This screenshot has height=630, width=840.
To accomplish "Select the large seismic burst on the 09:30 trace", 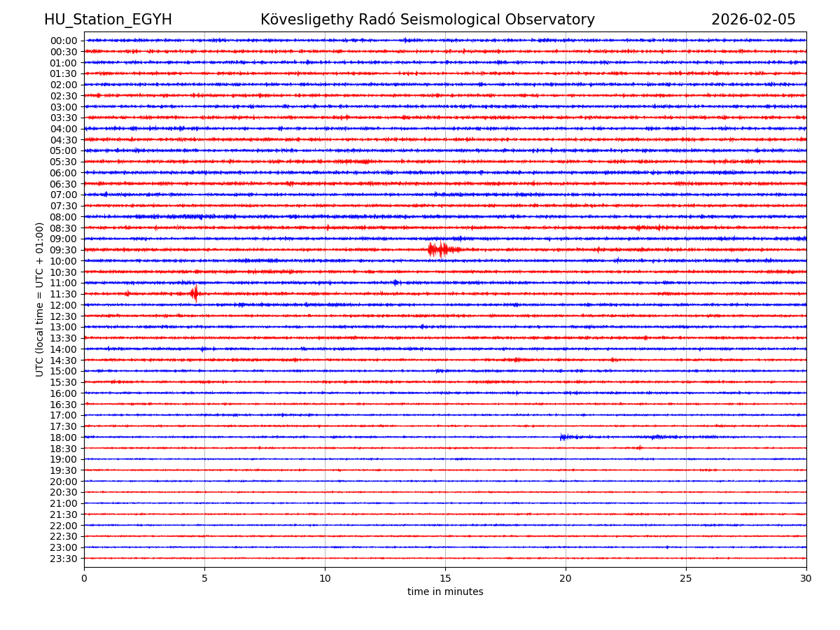I will point(441,249).
